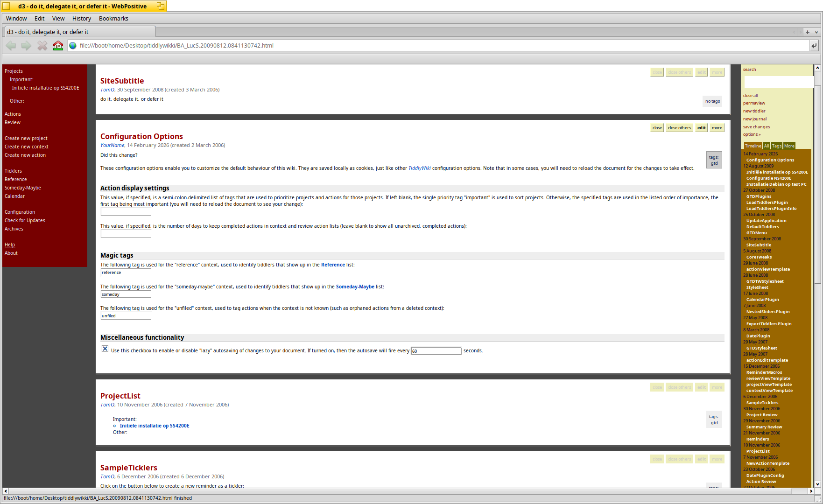
Task: Click 'edit' on the Configuration Options tiddler
Action: click(701, 128)
